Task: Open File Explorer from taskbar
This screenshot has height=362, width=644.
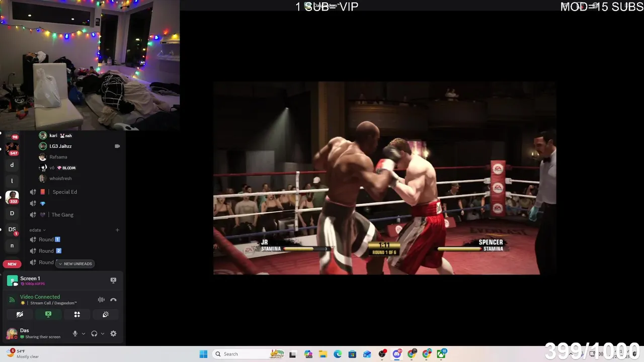Action: [x=323, y=354]
